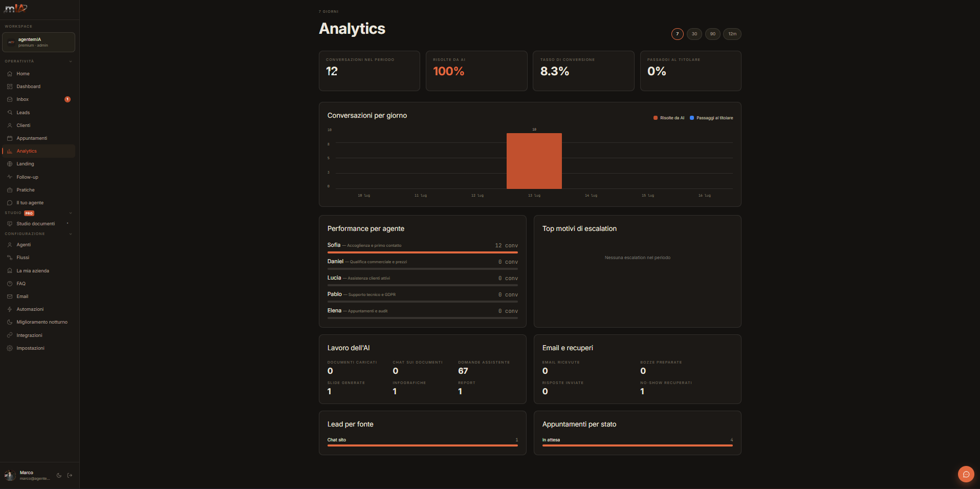Screen dimensions: 980x489
Task: Open Miglioramento notturno via moon icon
Action: coord(10,322)
